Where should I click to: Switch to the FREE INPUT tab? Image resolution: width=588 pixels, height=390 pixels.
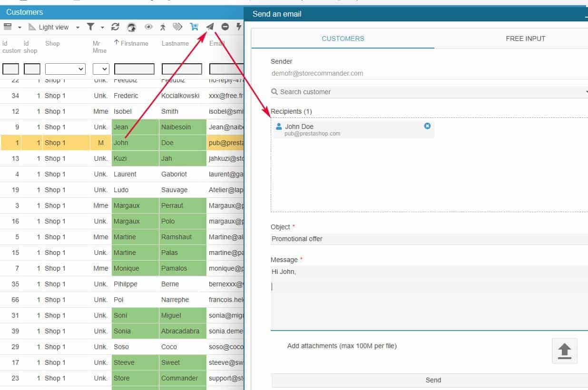click(x=525, y=39)
